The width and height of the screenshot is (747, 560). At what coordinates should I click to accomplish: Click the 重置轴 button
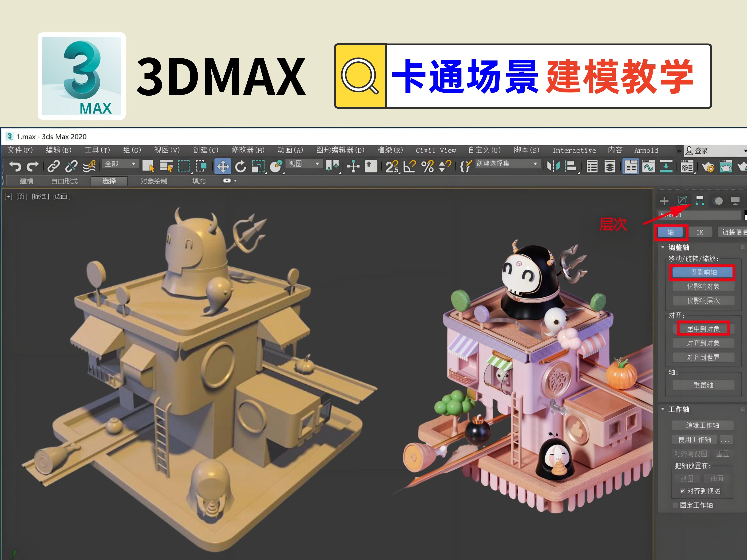(703, 385)
